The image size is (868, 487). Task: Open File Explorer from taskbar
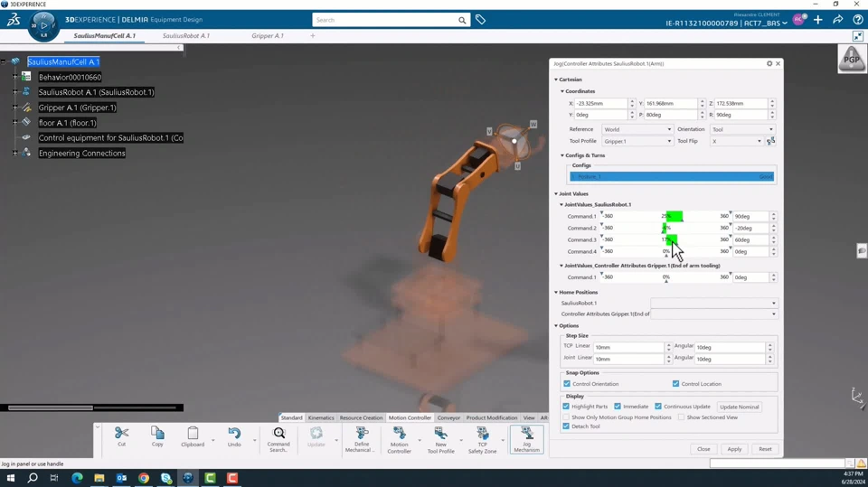[99, 478]
